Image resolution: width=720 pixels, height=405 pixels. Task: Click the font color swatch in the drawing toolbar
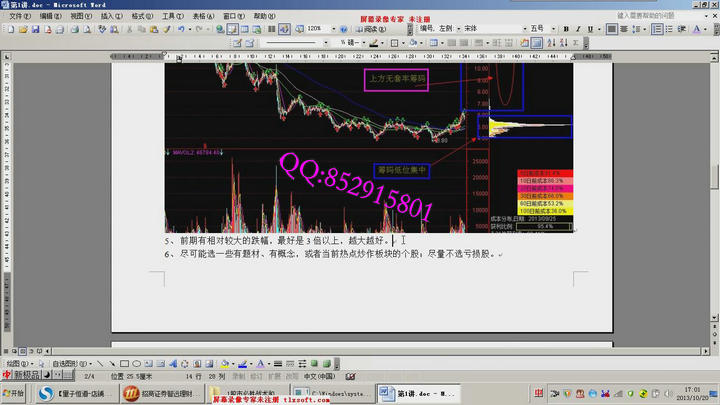click(260, 363)
